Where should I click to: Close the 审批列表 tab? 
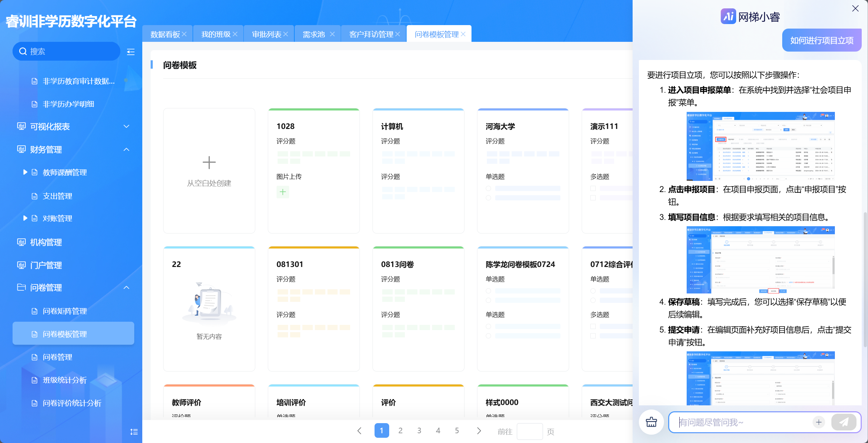(286, 34)
